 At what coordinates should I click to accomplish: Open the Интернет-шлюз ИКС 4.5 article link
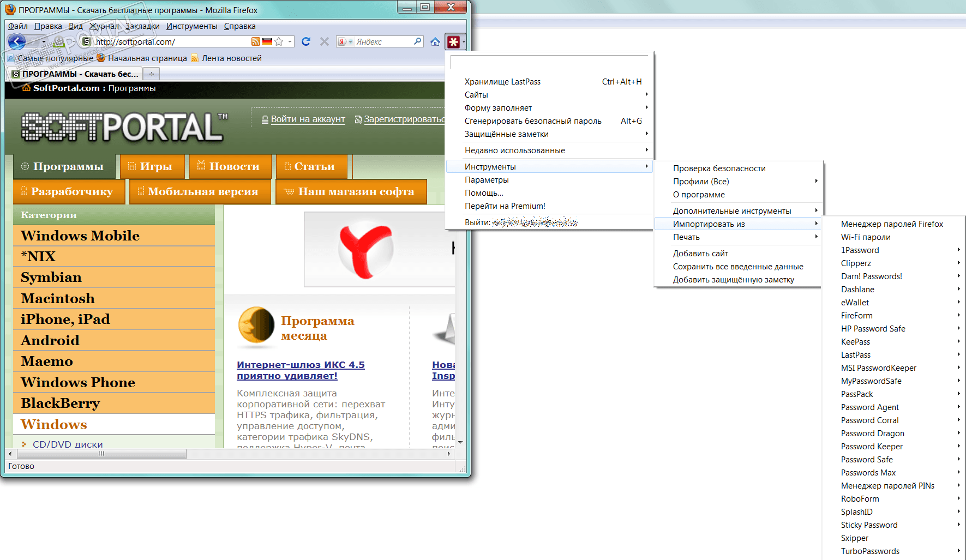[301, 370]
